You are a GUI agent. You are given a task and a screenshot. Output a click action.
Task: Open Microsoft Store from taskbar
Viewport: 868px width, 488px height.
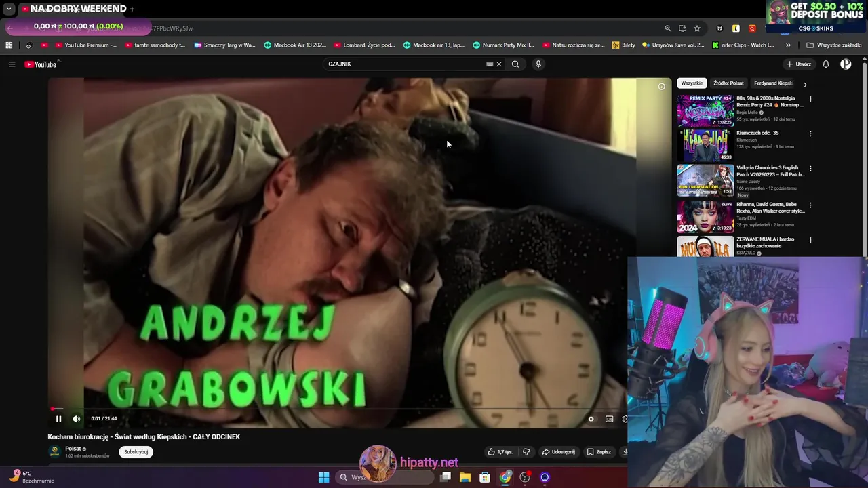tap(485, 477)
